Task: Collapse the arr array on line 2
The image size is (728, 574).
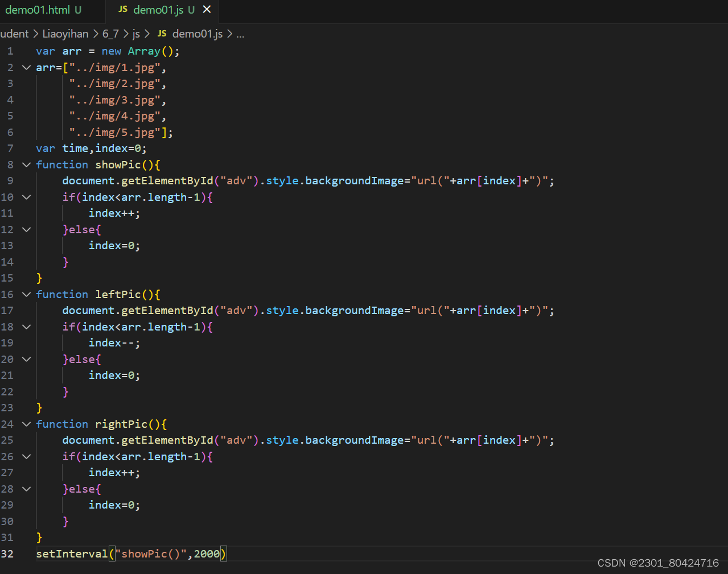Action: (26, 67)
